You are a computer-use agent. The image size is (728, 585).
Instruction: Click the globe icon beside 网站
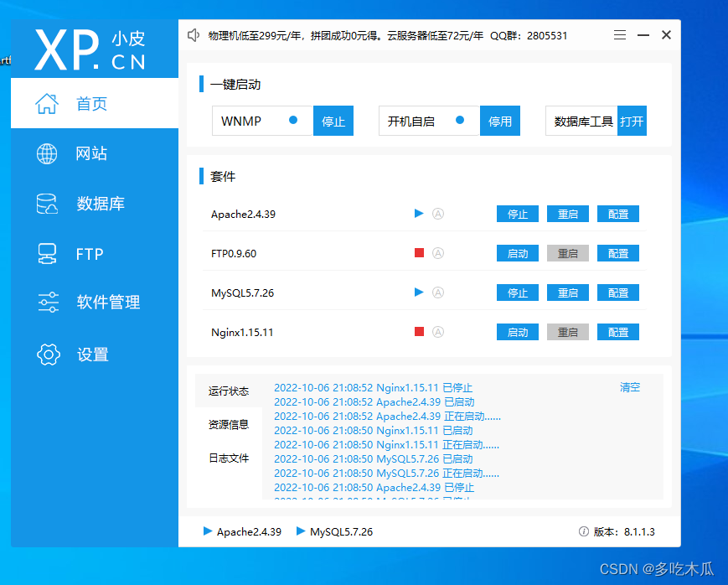click(47, 153)
